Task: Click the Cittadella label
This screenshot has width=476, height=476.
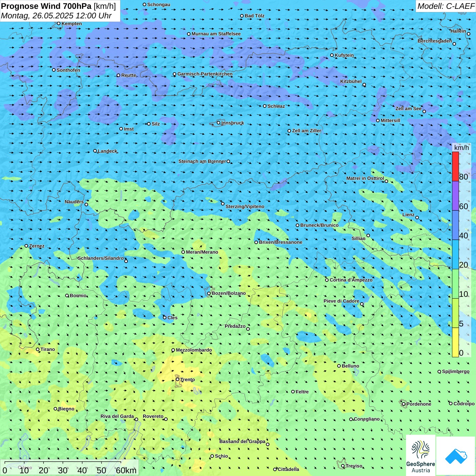Action: (x=288, y=469)
